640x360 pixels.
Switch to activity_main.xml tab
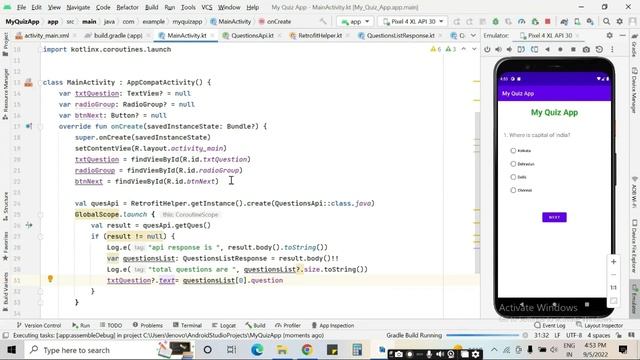click(42, 36)
